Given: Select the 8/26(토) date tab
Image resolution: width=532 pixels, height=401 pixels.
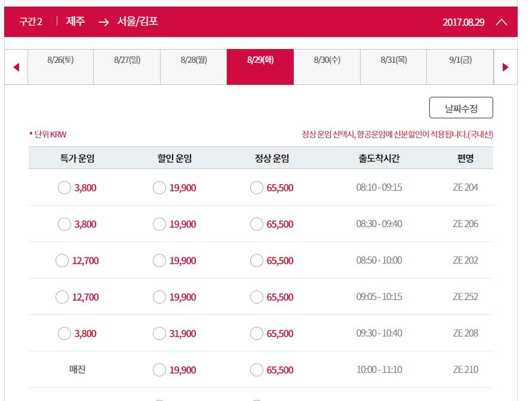Looking at the screenshot, I should (60, 60).
